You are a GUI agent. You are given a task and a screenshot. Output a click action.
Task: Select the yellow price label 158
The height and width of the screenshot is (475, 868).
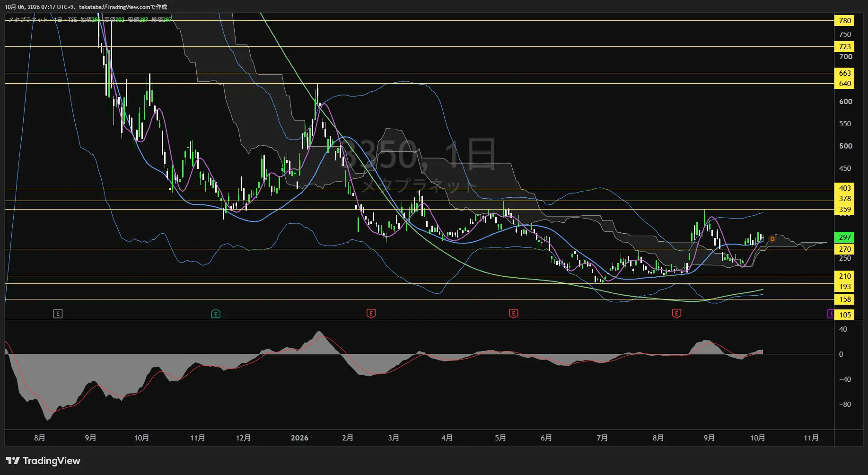pyautogui.click(x=844, y=299)
